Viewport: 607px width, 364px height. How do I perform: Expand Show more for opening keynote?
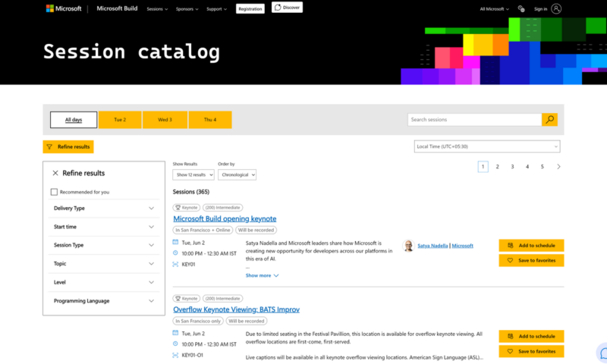tap(262, 275)
